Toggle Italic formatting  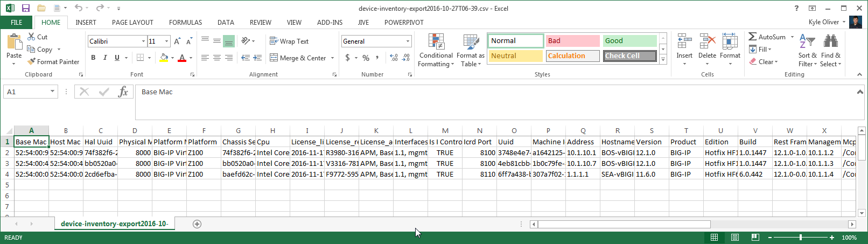point(105,58)
